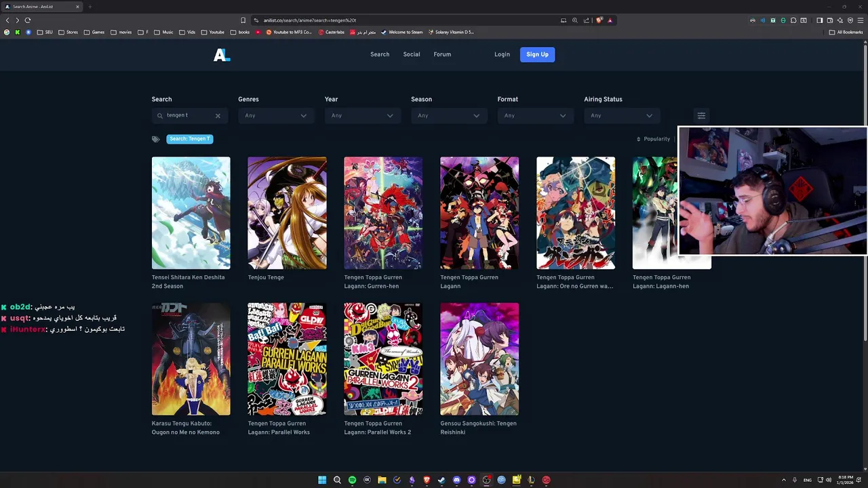
Task: Click the Sign Up button
Action: [537, 54]
